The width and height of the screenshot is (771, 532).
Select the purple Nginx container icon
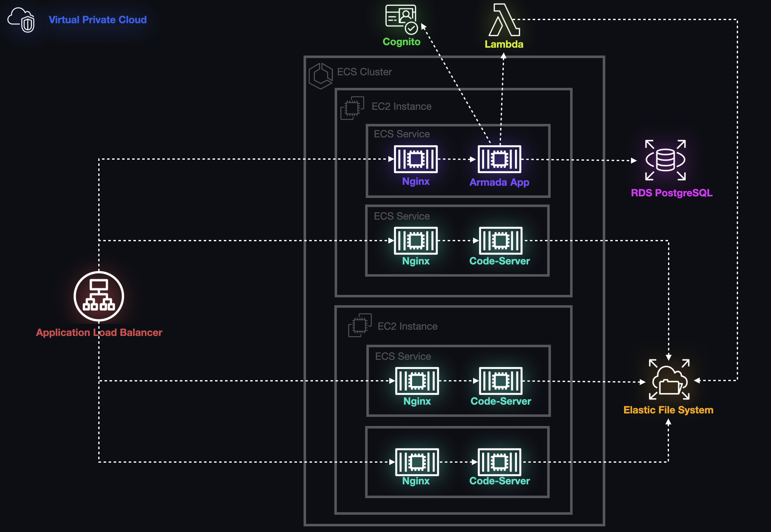pyautogui.click(x=416, y=159)
